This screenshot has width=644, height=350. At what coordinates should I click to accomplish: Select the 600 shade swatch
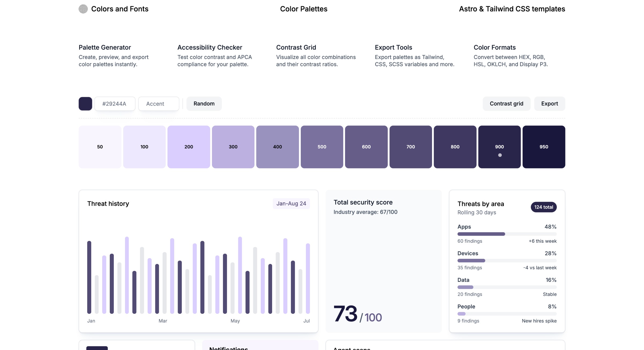click(366, 147)
